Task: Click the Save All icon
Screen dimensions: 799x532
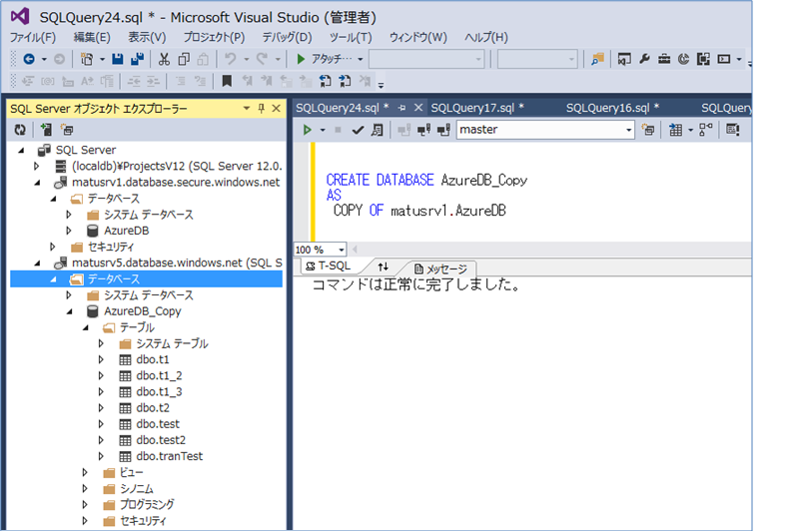Action: [x=137, y=60]
